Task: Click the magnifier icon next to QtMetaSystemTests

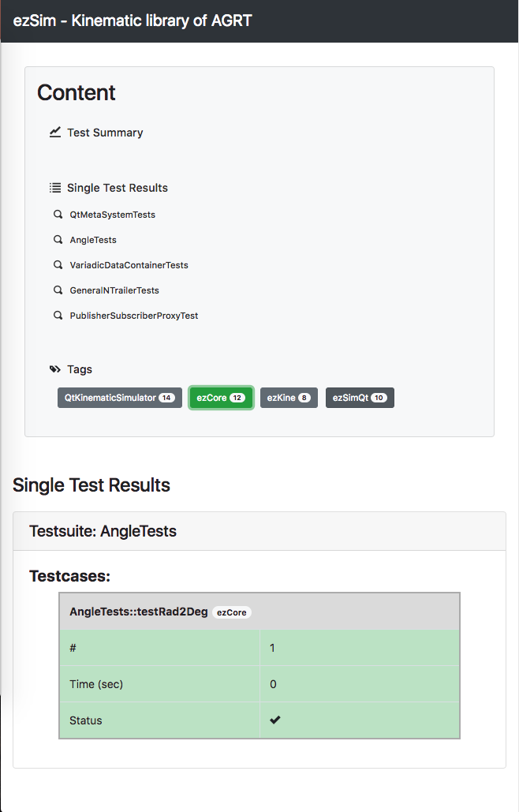Action: [x=58, y=214]
